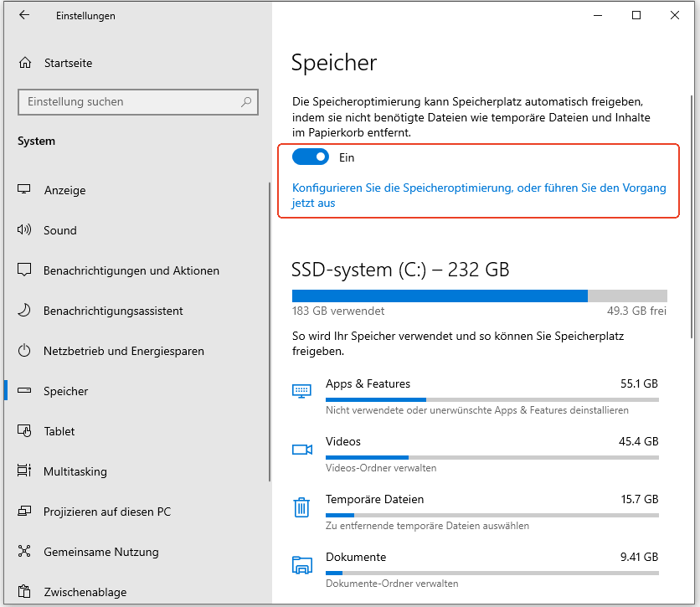Click the SSD-system usage bar

pyautogui.click(x=479, y=295)
